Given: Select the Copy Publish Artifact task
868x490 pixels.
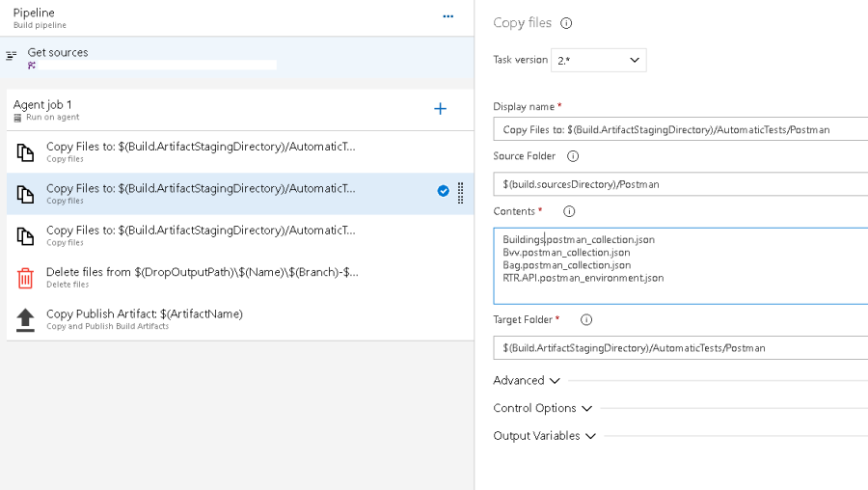Looking at the screenshot, I should click(x=240, y=319).
